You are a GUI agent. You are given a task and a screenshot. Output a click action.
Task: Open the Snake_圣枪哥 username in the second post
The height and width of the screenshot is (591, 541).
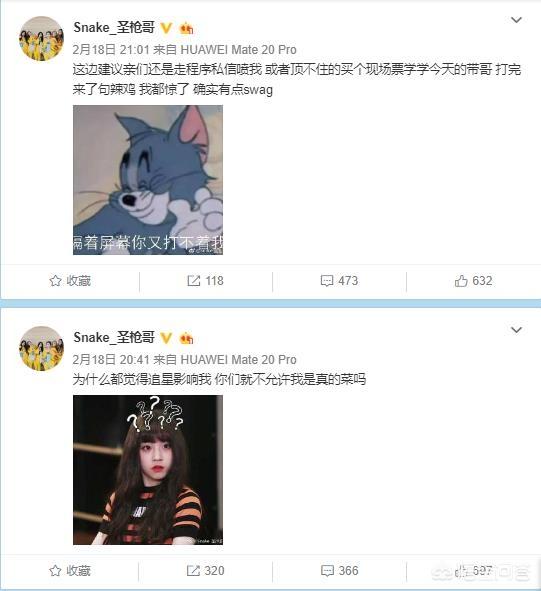(114, 337)
